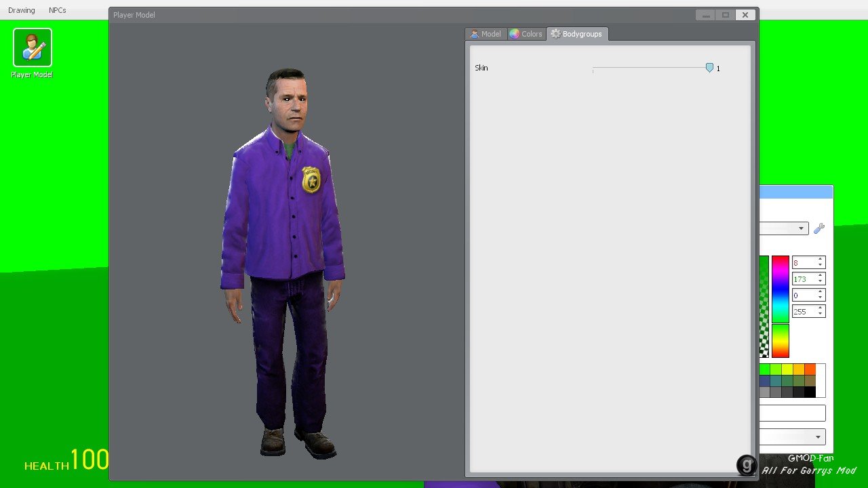Decrease the green value with the down arrow
The image size is (868, 488).
[821, 282]
